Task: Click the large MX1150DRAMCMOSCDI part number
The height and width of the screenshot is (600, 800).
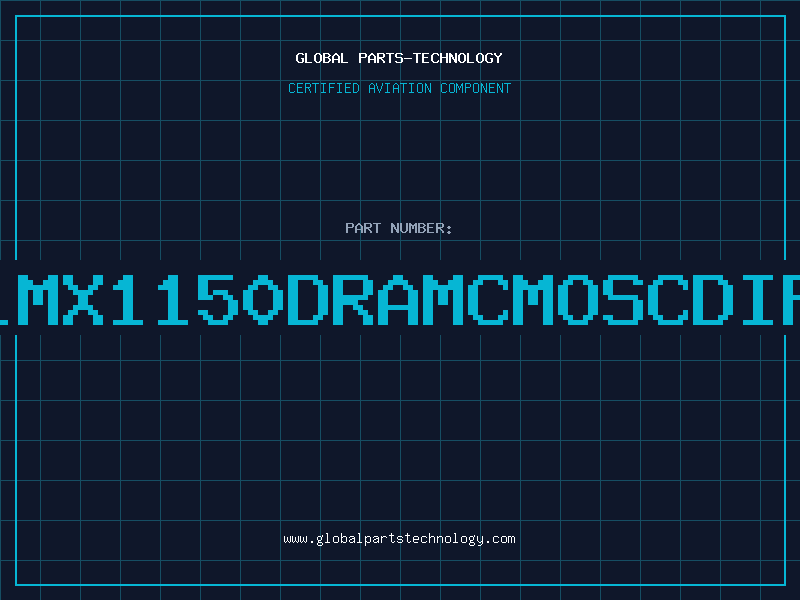Action: pyautogui.click(x=400, y=299)
